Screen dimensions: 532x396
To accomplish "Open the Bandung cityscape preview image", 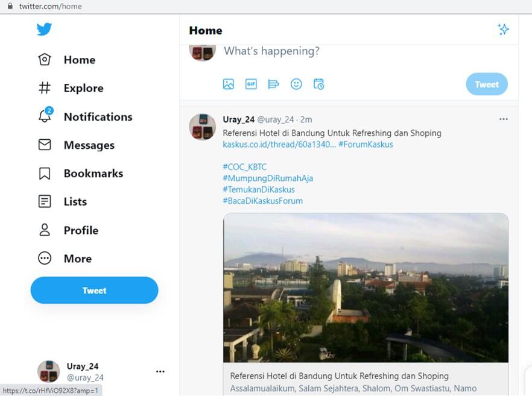I will click(x=366, y=288).
